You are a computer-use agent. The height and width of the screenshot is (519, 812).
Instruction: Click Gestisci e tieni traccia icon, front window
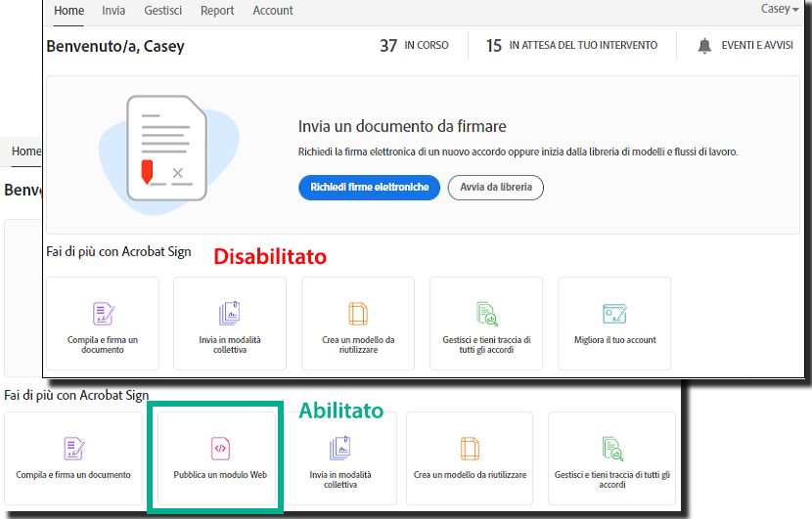click(x=486, y=314)
